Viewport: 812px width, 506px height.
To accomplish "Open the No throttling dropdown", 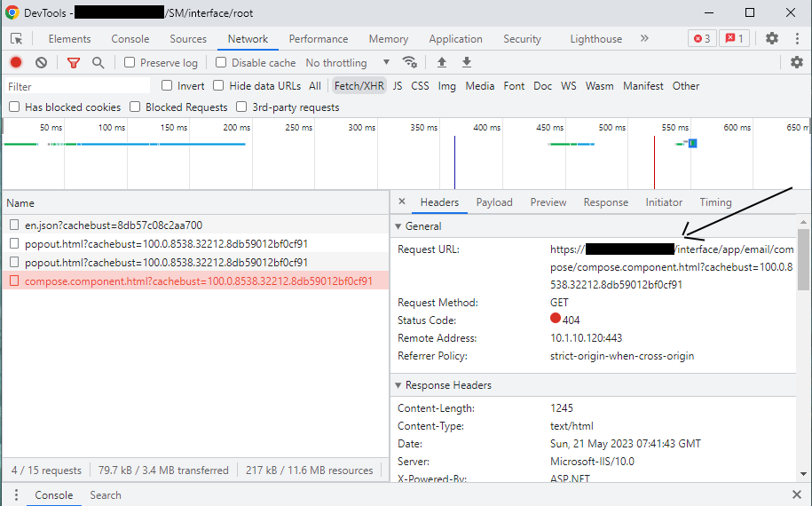I will click(x=348, y=63).
